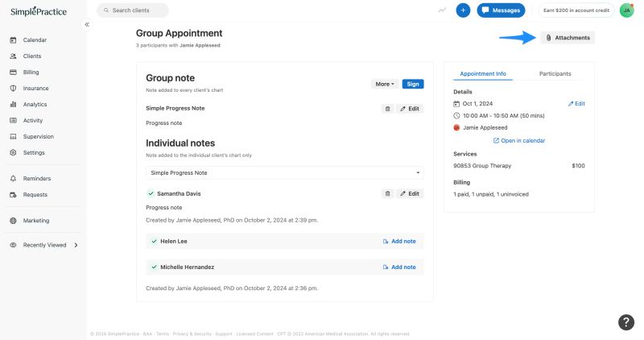Click the SimplePractice logo
The width and height of the screenshot is (644, 340).
(38, 11)
